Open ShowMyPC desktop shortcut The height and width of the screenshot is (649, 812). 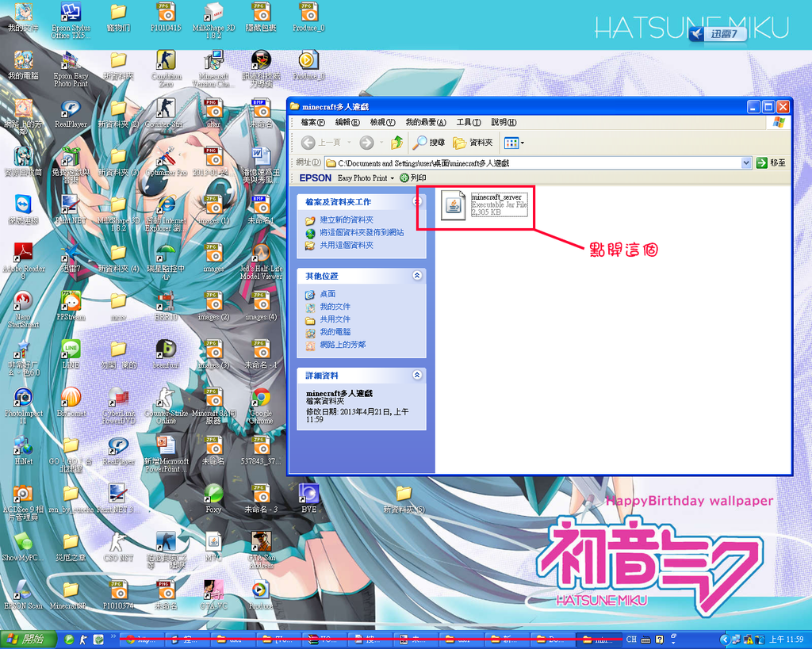[x=23, y=546]
